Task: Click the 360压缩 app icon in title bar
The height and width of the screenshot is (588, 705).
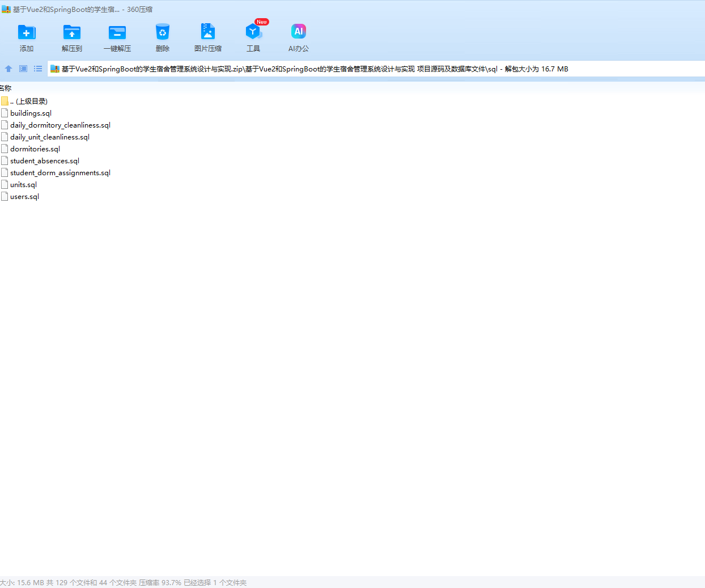Action: [x=6, y=9]
